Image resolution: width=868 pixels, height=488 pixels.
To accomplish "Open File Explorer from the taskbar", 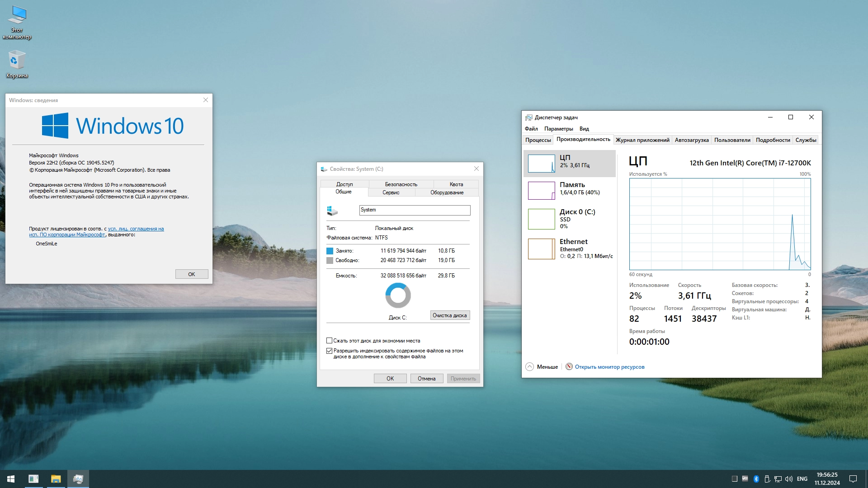I will coord(56,479).
